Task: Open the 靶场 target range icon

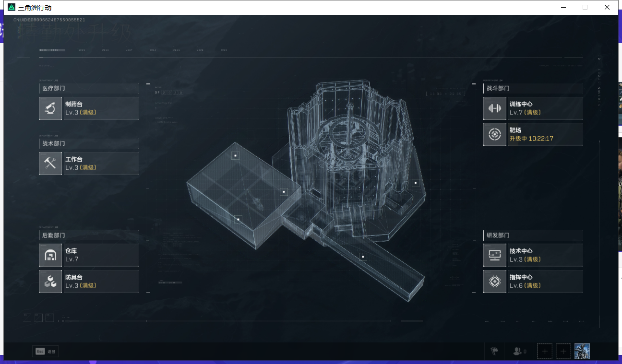Action: tap(495, 134)
